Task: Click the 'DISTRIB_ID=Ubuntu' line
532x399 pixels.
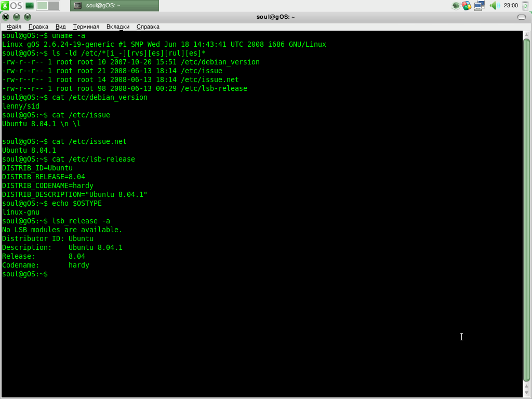Action: click(x=37, y=168)
